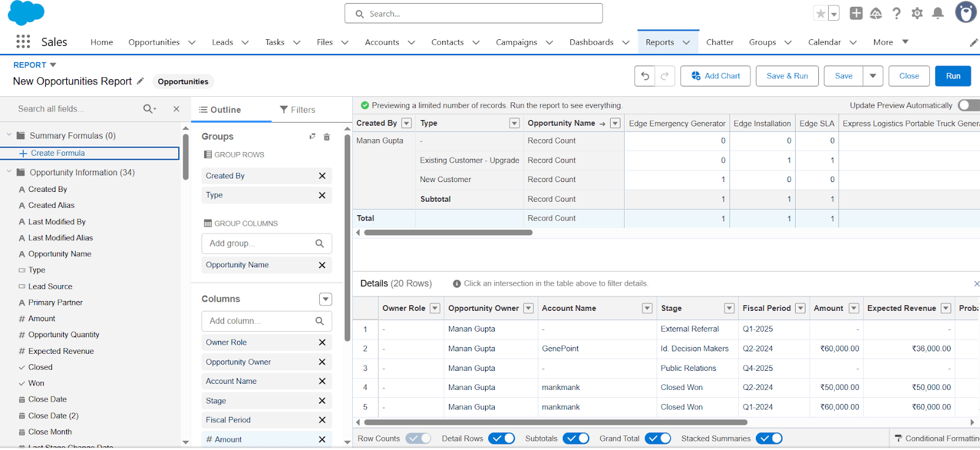Select the Primary Partner field

(x=56, y=303)
